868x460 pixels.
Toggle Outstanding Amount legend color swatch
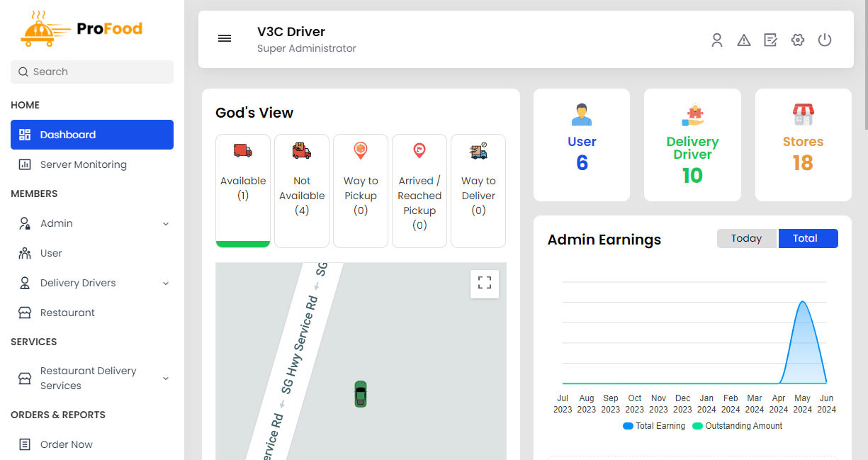pos(697,426)
